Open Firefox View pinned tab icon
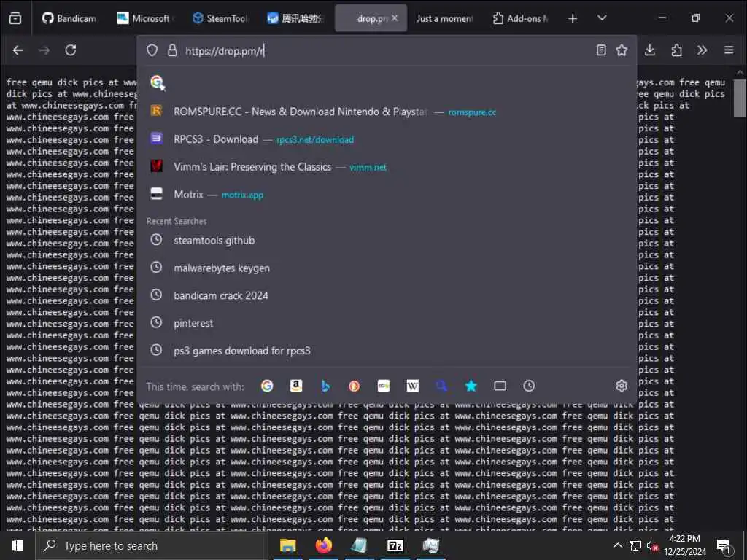 point(15,18)
